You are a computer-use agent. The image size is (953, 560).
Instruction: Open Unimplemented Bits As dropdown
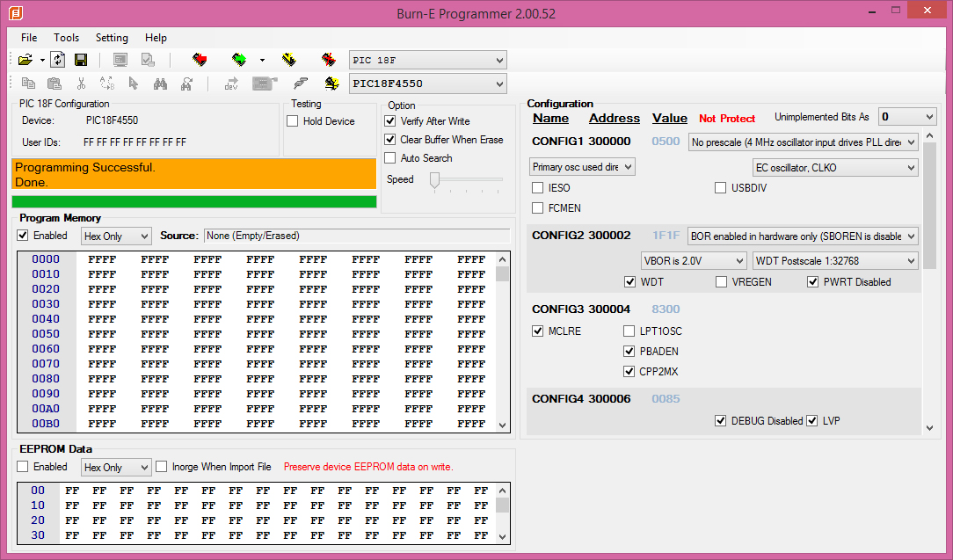click(x=907, y=117)
